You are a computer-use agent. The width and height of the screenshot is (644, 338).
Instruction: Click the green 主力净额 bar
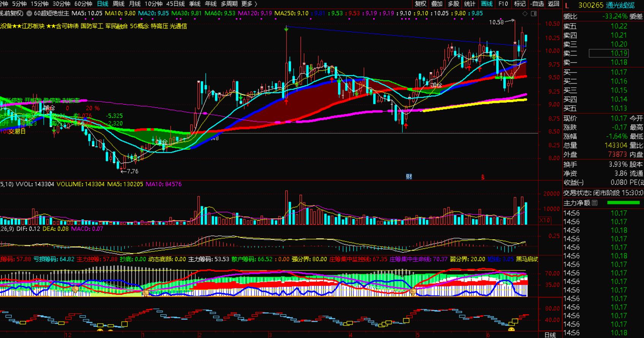623,203
